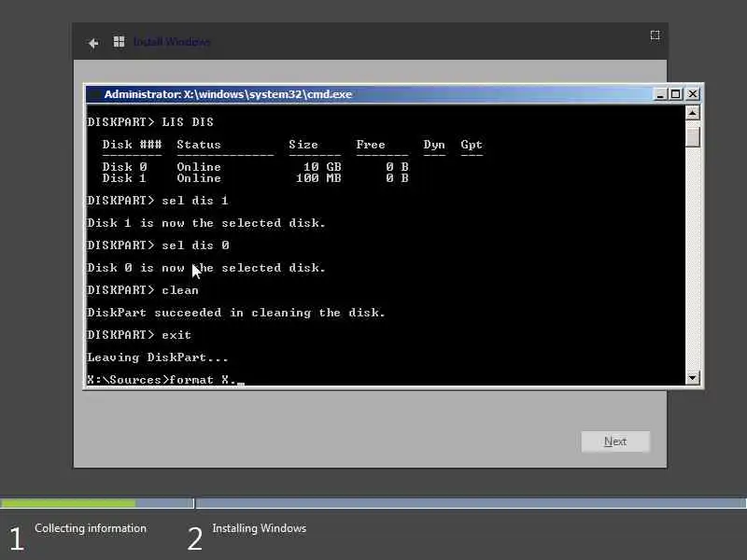Click the green installation progress bar
Image resolution: width=747 pixels, height=560 pixels.
pos(68,503)
